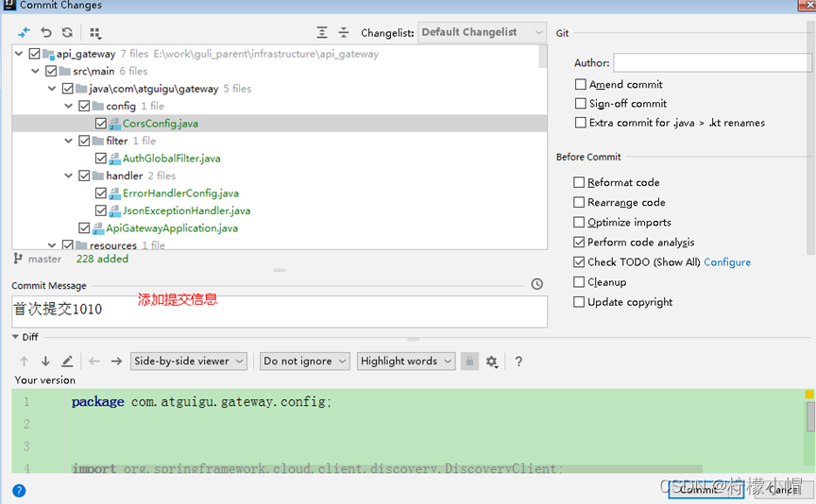The height and width of the screenshot is (504, 816).
Task: Toggle checkbox for ErrorHandlerConfig.java
Action: [101, 193]
